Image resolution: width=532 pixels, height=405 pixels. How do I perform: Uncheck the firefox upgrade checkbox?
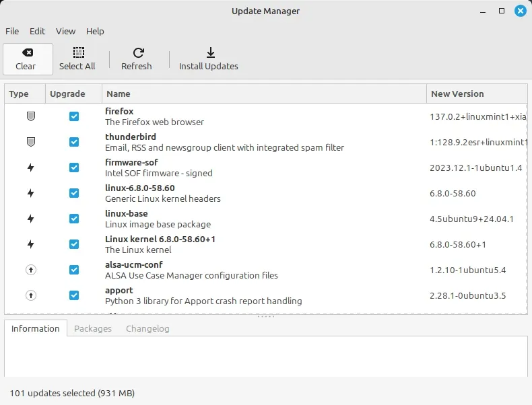point(74,116)
